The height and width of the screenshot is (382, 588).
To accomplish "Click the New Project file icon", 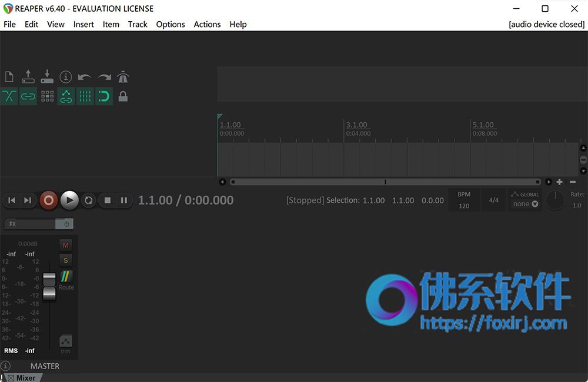I will click(9, 77).
